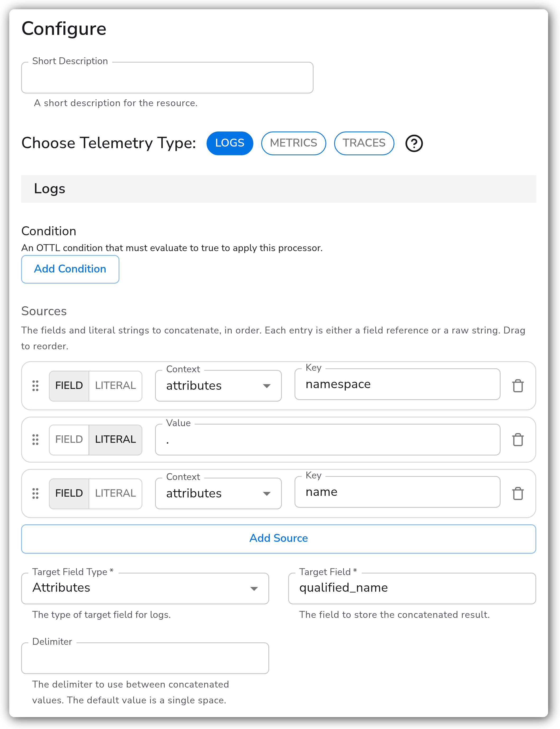
Task: Switch the dot value row to FIELD
Action: coord(69,439)
